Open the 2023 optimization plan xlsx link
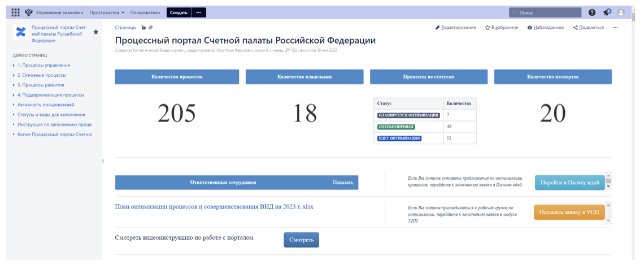 (214, 207)
